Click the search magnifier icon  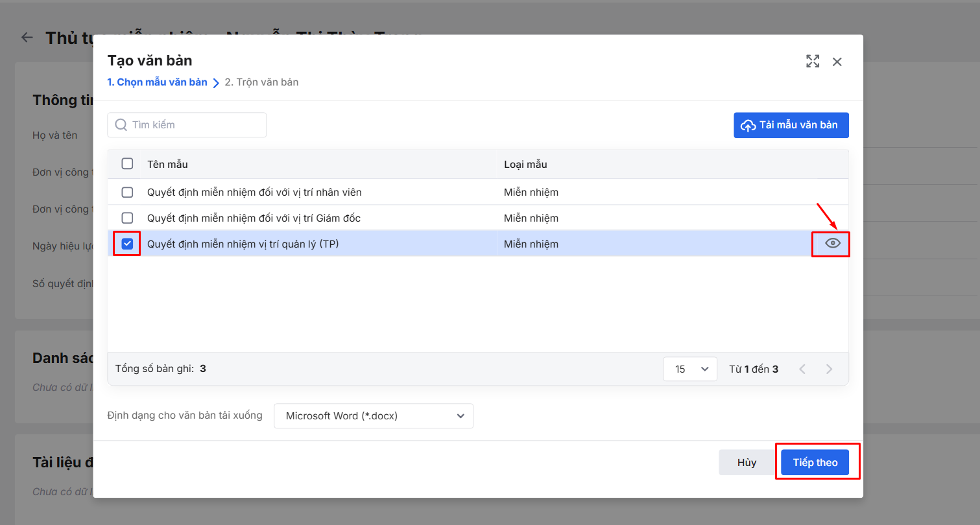pyautogui.click(x=121, y=125)
